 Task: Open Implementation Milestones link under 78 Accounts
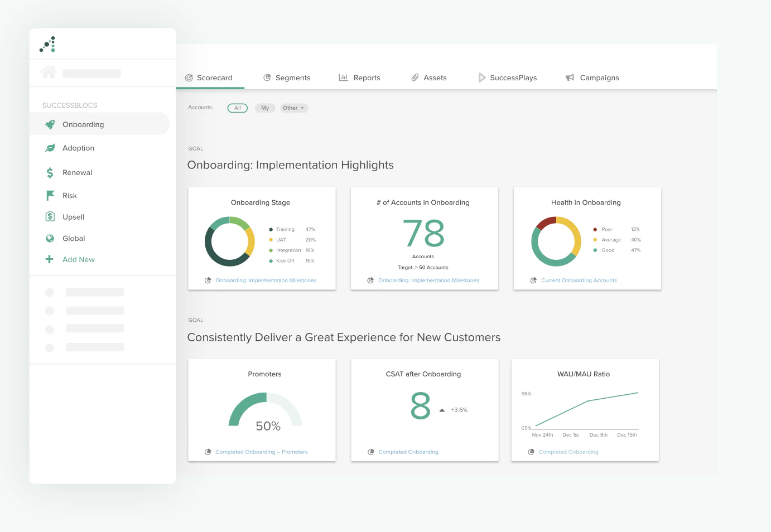coord(428,280)
